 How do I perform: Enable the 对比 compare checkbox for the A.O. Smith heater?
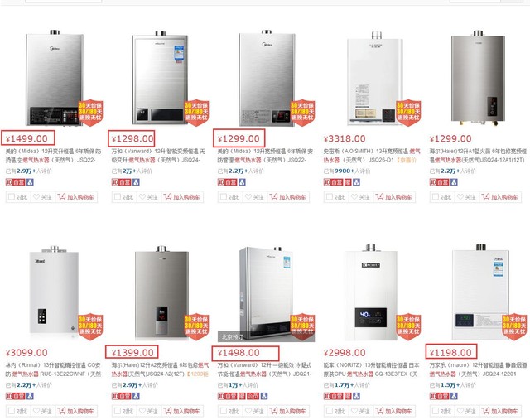[x=328, y=197]
